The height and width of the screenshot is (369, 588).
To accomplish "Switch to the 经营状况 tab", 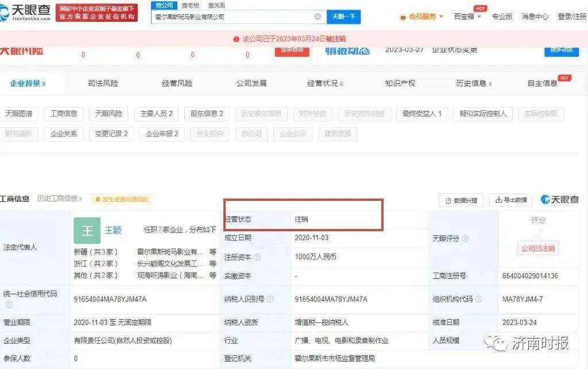I will [325, 83].
